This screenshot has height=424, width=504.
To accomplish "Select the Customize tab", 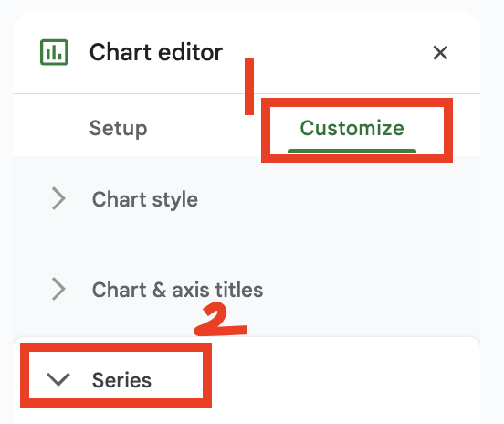I will [352, 128].
